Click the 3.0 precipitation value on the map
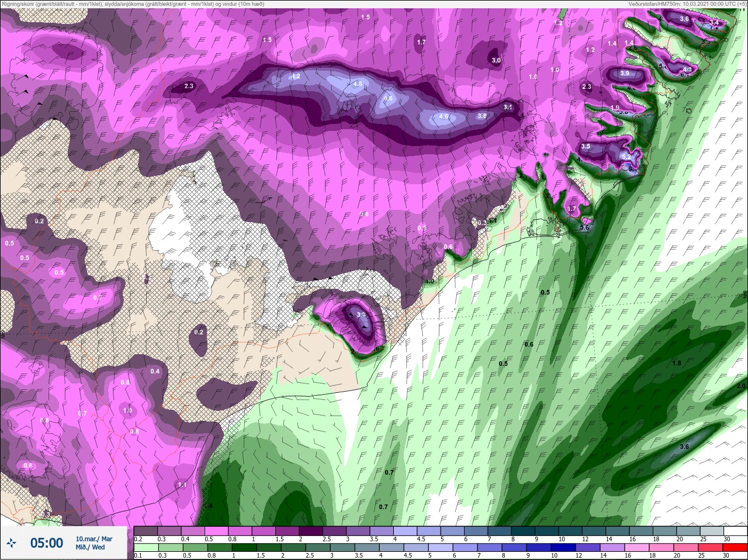 (496, 60)
